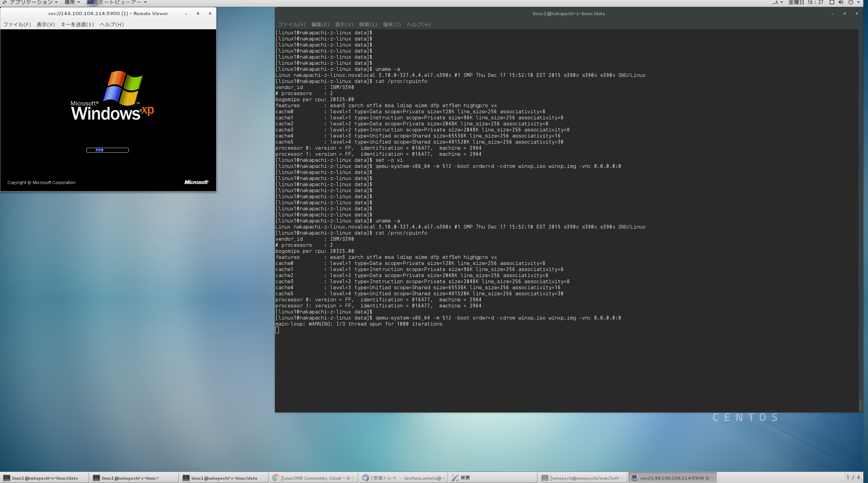Click the アプリケーション icon in top panel
Viewport: 868px width, 483px height.
(x=4, y=2)
